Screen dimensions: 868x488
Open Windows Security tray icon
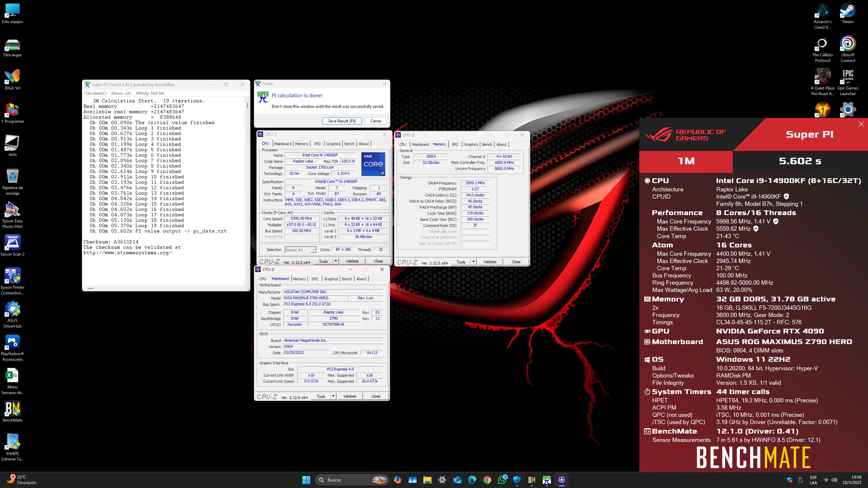pos(790,480)
